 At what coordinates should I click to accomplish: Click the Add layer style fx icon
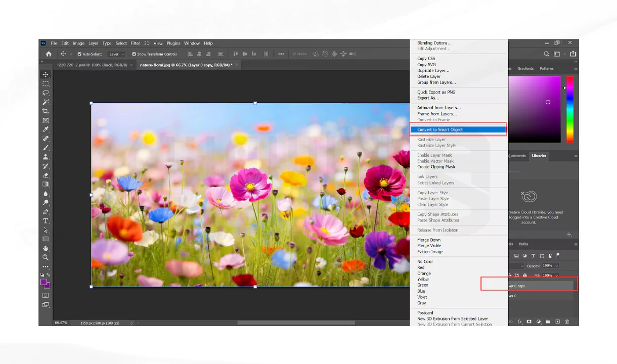point(519,322)
